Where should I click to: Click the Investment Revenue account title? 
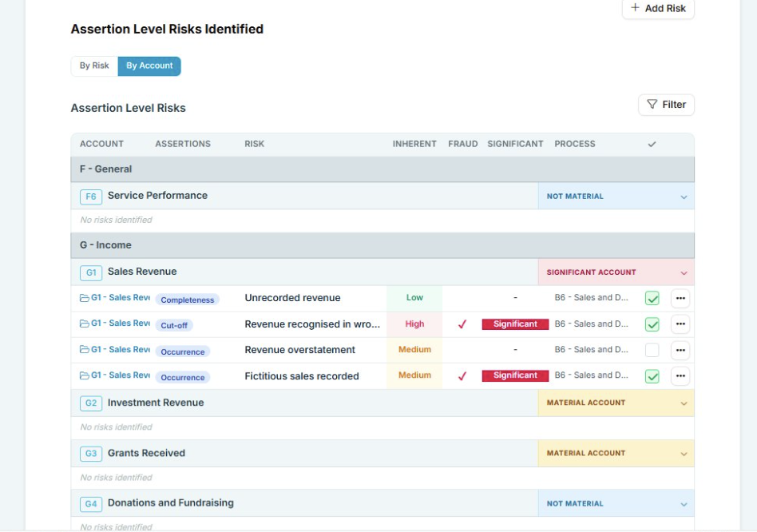(x=156, y=403)
